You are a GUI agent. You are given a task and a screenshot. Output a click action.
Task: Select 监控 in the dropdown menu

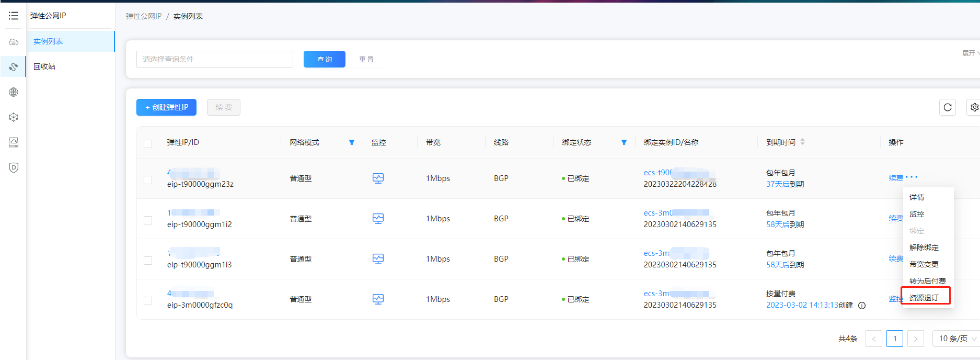tap(928, 214)
